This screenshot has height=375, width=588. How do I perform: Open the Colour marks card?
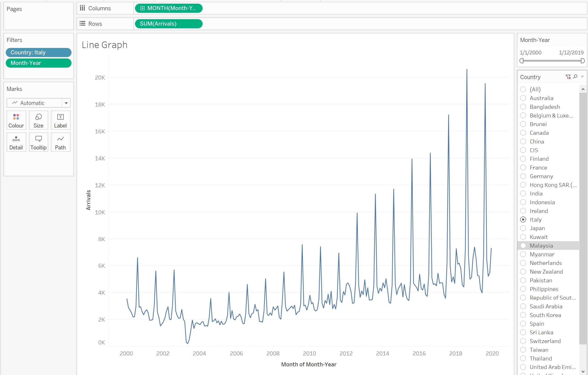[16, 120]
